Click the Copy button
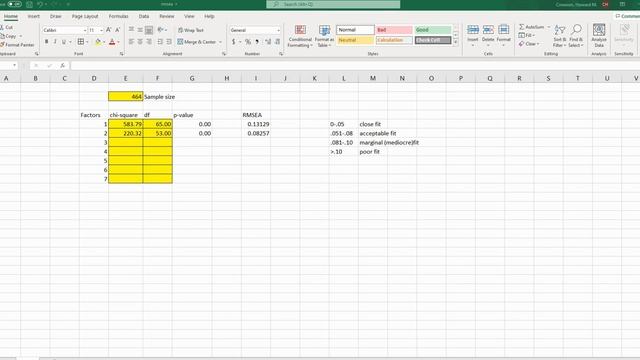The image size is (640, 360). tap(8, 36)
